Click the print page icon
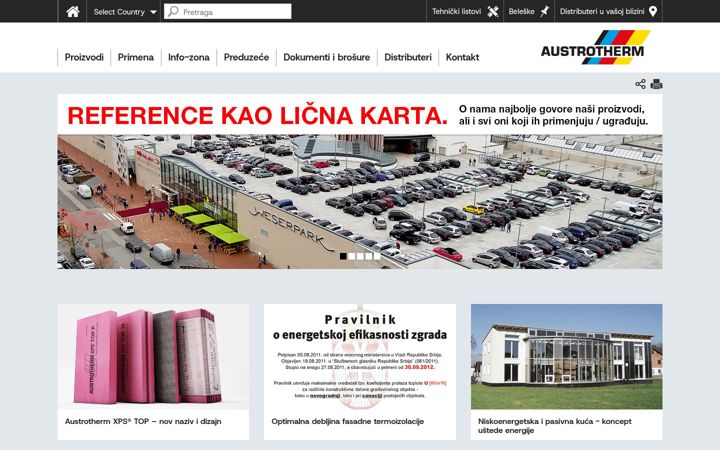 [x=656, y=84]
